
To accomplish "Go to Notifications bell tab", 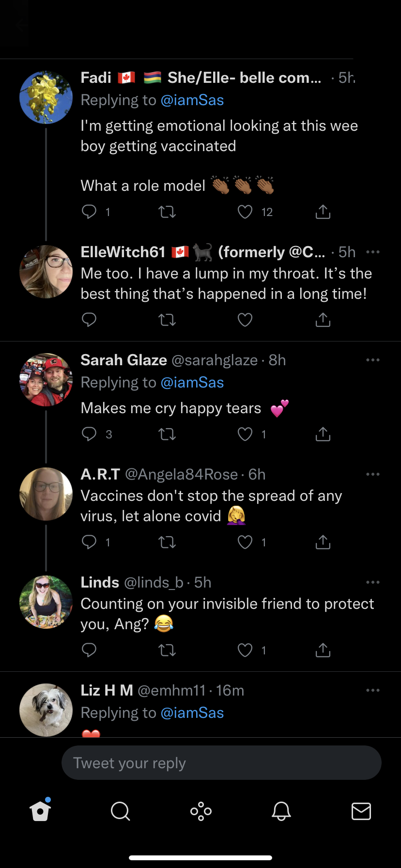I will (x=281, y=811).
